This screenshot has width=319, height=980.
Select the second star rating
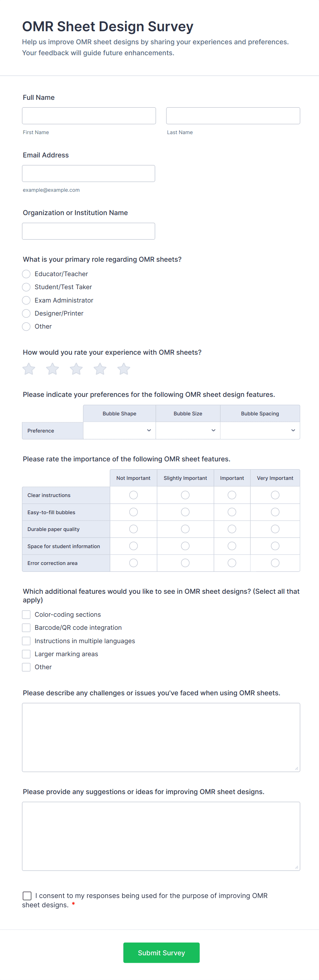coord(52,369)
